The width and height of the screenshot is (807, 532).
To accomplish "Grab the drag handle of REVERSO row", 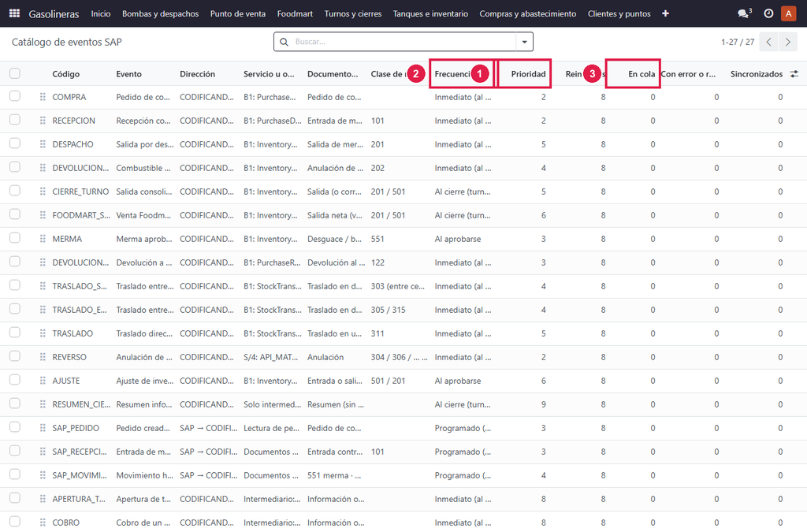I will [x=43, y=357].
